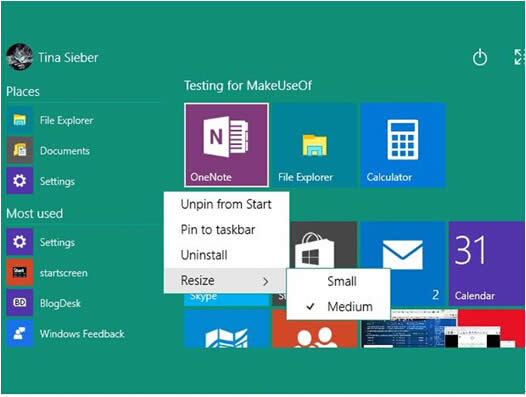Image resolution: width=526 pixels, height=397 pixels.
Task: Open the Resize submenu
Action: pos(225,281)
